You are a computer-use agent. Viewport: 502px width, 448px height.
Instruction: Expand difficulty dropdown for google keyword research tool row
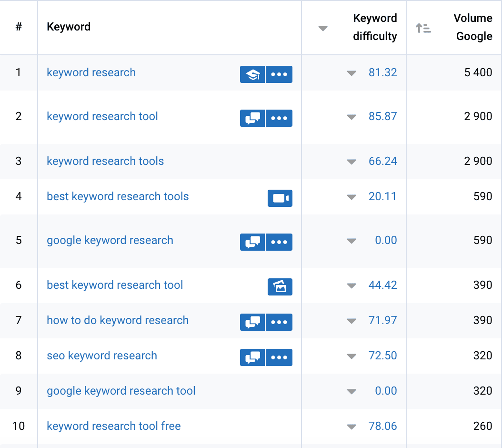tap(351, 391)
